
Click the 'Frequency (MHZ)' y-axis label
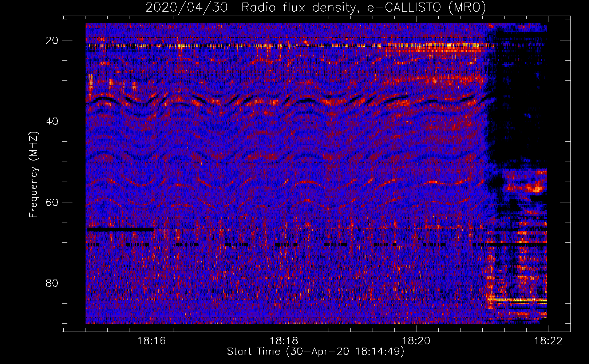point(33,175)
